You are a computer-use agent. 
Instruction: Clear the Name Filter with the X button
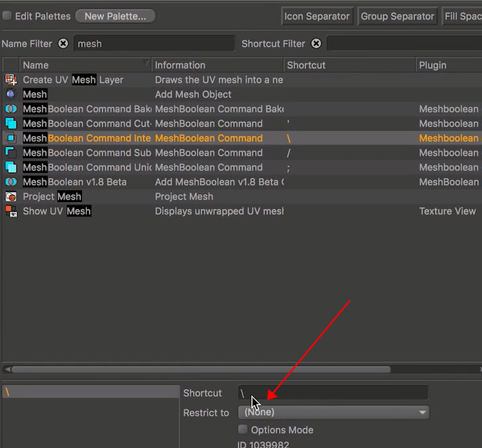click(x=63, y=44)
